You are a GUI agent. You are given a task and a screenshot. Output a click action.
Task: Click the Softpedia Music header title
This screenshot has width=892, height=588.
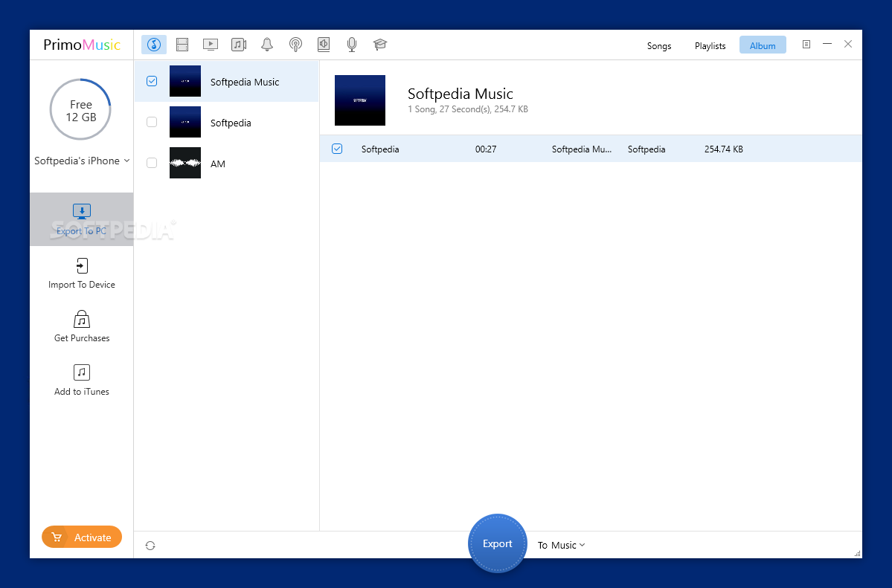pos(461,94)
